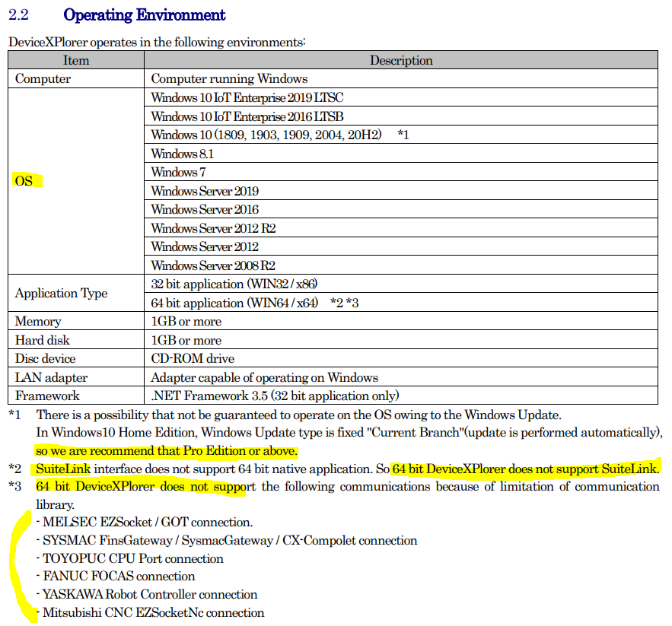Select the "Windows Server 2016" row
672x626 pixels.
[x=401, y=209]
